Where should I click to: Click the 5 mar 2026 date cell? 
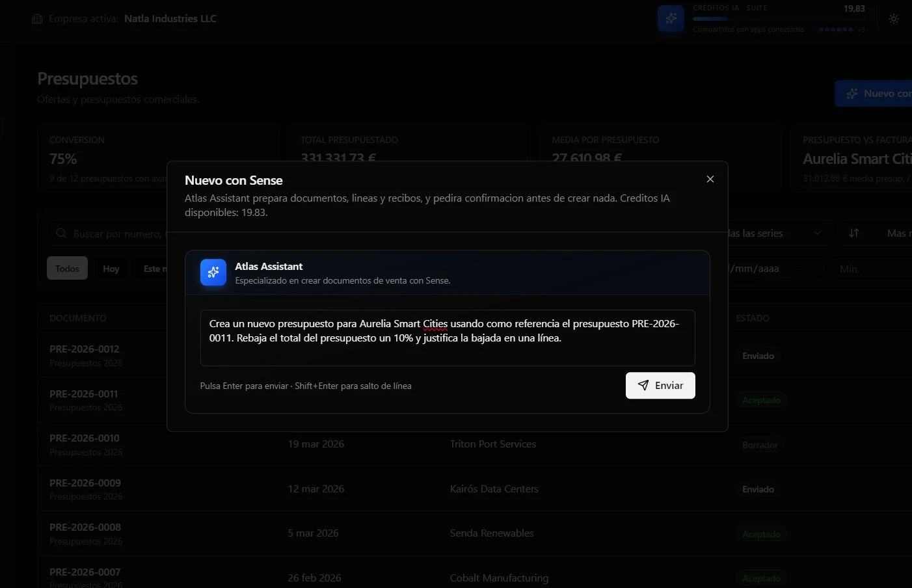point(313,533)
